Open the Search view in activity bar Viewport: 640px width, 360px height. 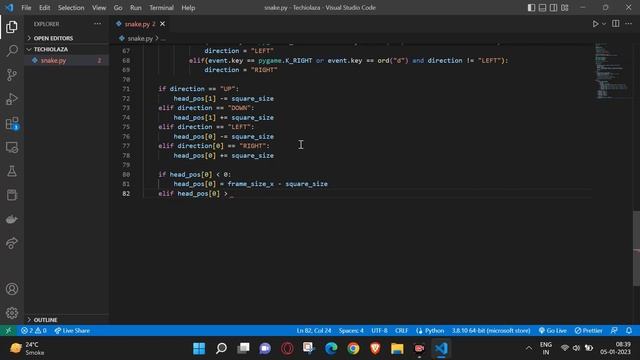pyautogui.click(x=12, y=51)
